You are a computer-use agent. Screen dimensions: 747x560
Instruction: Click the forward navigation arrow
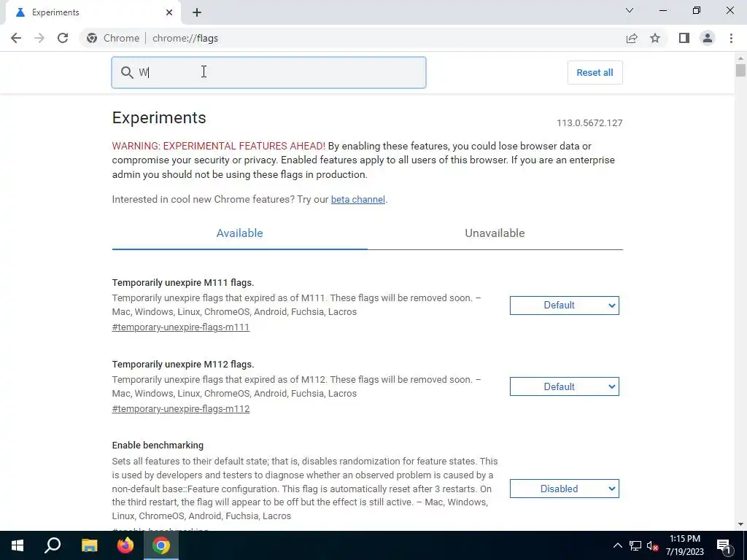pyautogui.click(x=39, y=38)
